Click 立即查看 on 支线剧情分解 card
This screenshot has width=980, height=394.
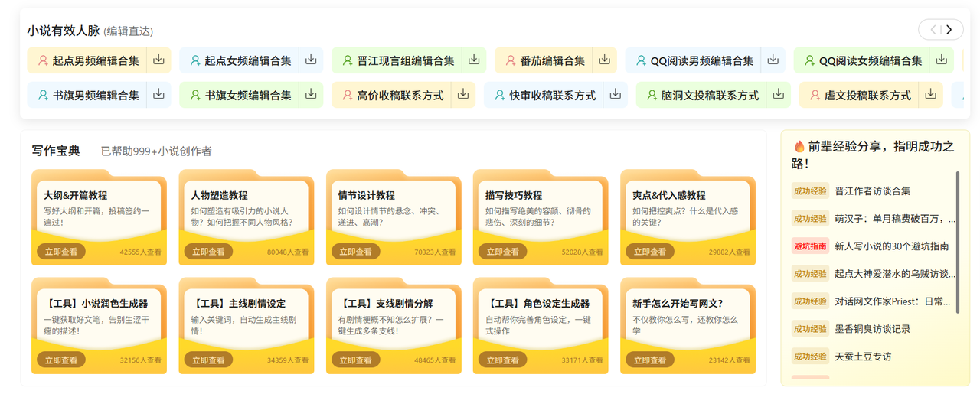pos(355,360)
